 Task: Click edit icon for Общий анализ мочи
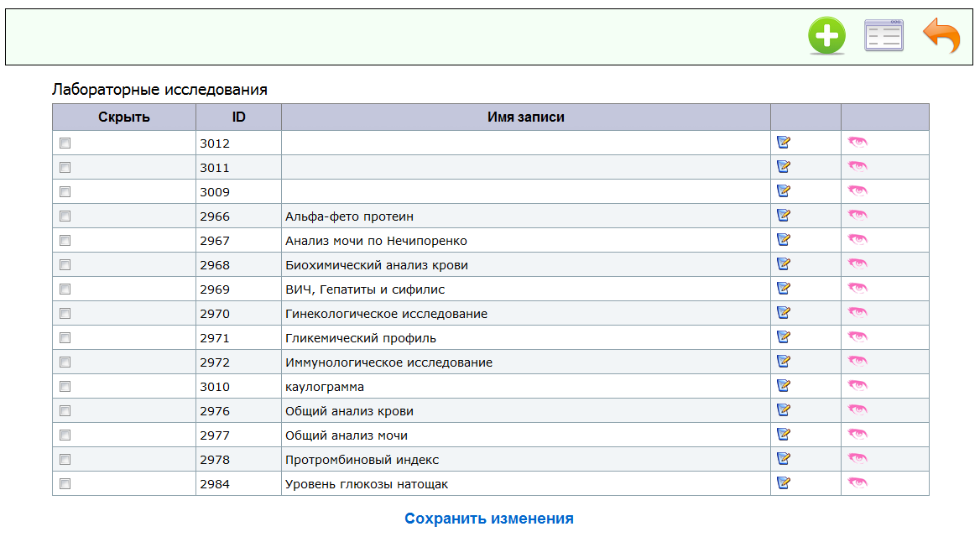pos(784,435)
